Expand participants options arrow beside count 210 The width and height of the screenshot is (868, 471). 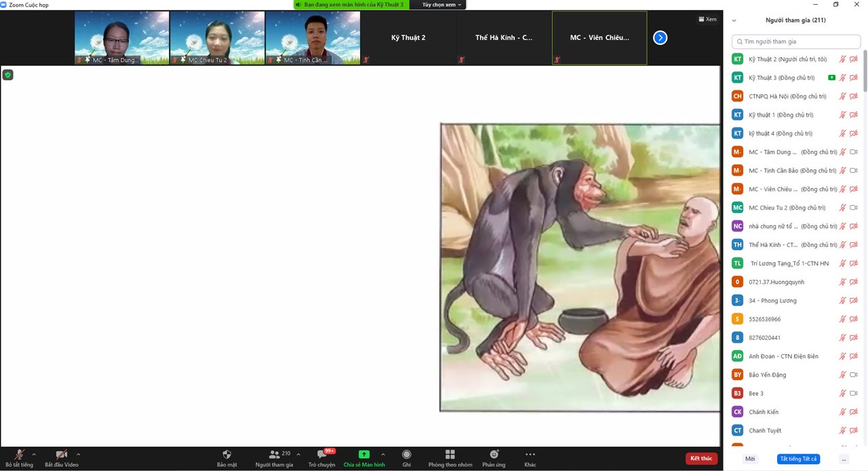click(298, 454)
